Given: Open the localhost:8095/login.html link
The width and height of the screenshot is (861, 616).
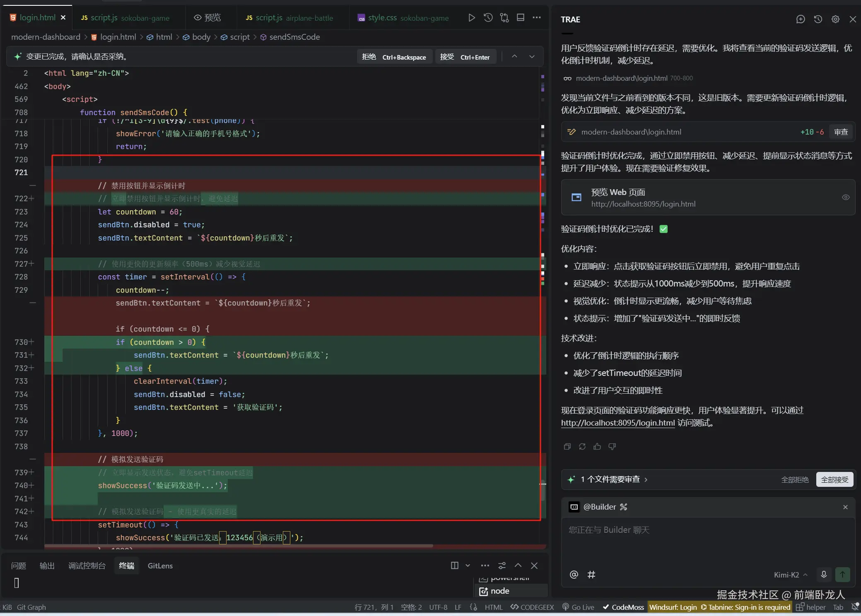Looking at the screenshot, I should click(x=617, y=423).
